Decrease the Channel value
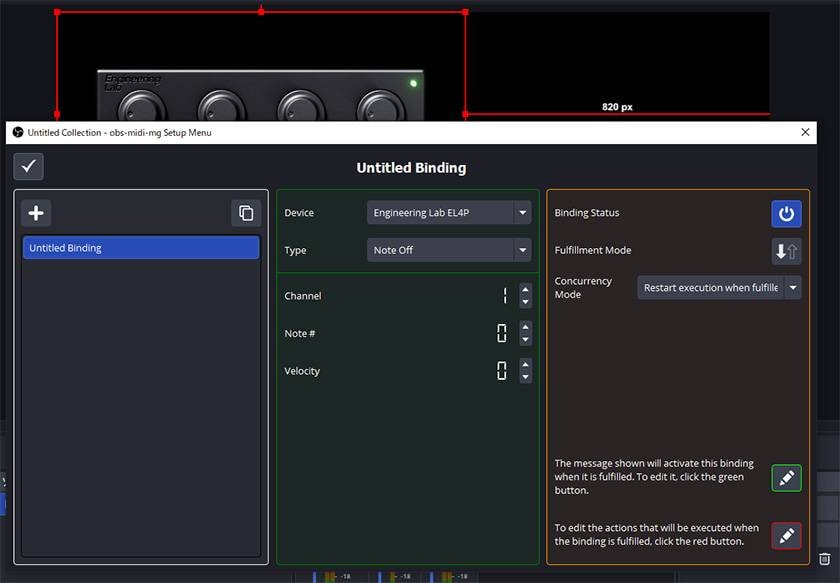This screenshot has height=583, width=840. [526, 302]
